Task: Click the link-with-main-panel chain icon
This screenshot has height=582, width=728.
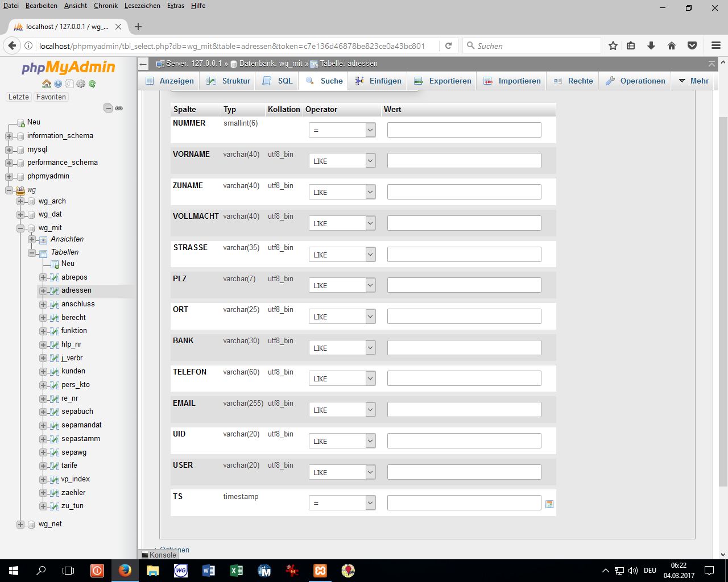Action: pos(119,108)
